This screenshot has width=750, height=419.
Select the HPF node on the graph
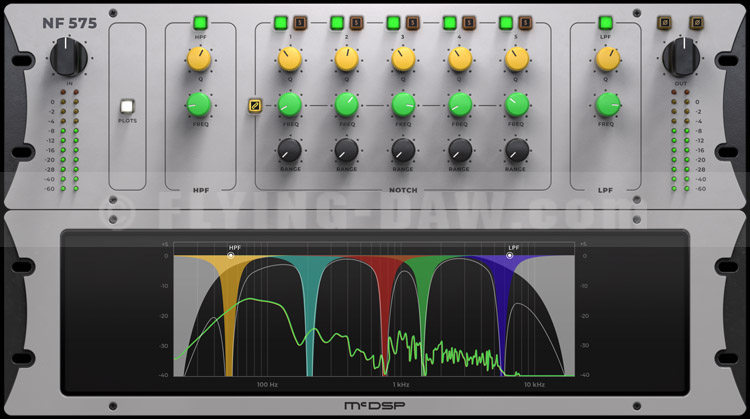click(x=231, y=256)
